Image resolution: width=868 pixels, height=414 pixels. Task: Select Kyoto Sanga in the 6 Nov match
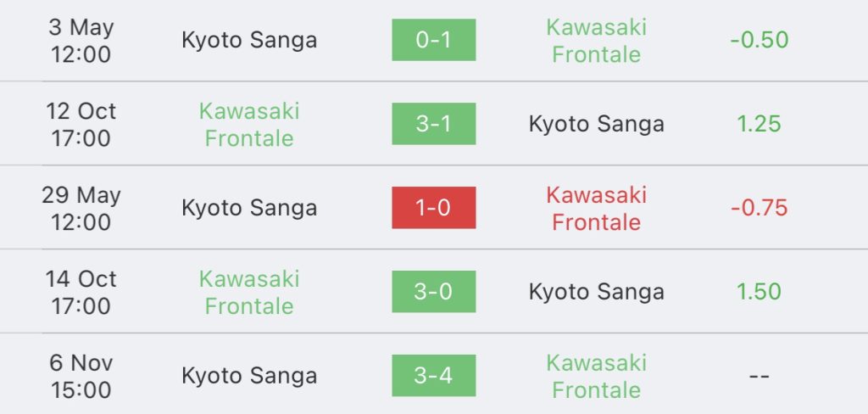249,376
